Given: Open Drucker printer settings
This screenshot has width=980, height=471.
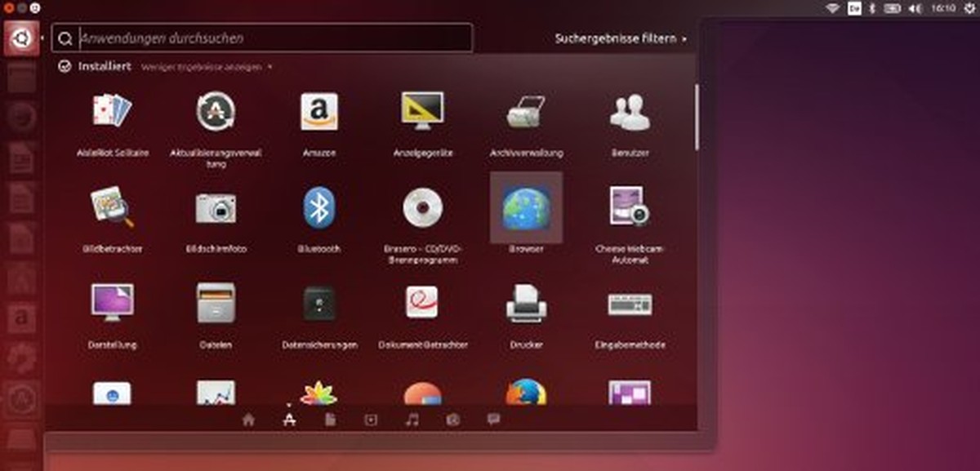Looking at the screenshot, I should point(526,303).
